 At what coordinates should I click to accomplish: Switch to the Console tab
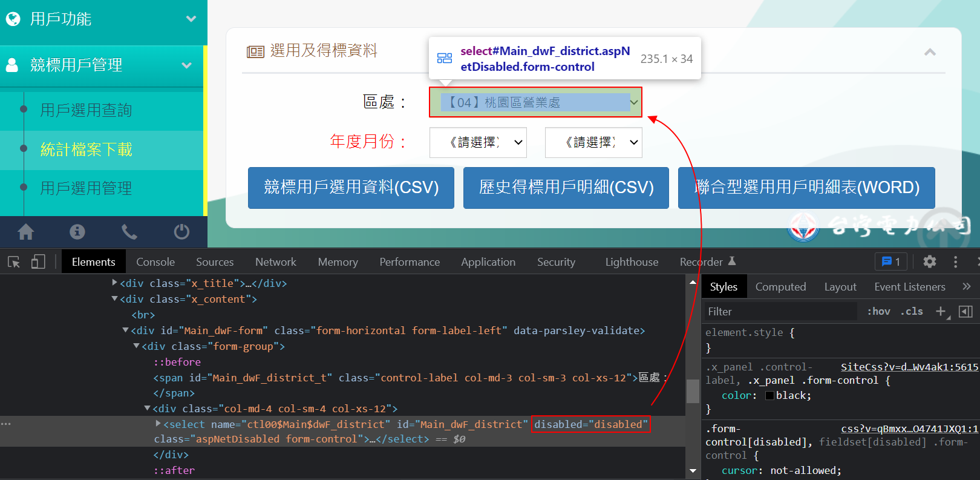155,261
